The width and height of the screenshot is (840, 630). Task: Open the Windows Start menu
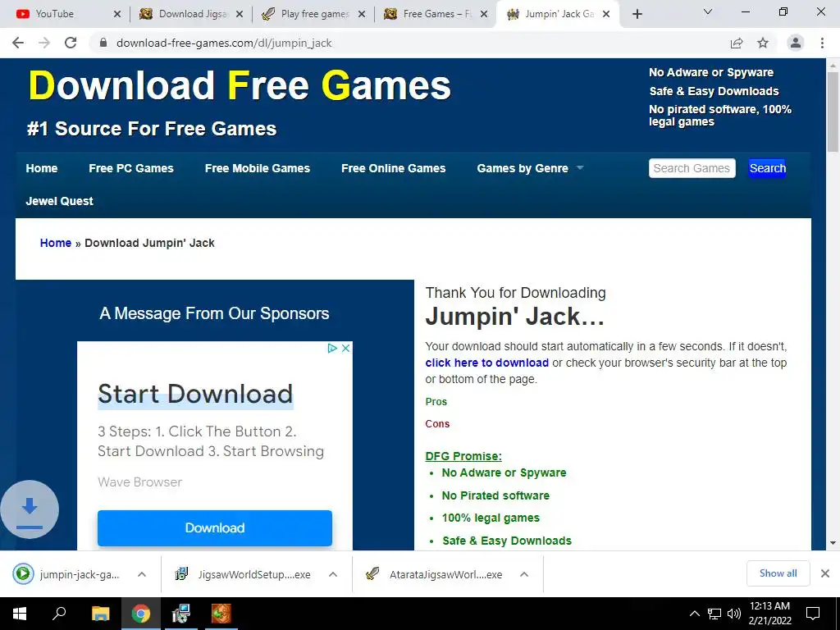tap(20, 614)
